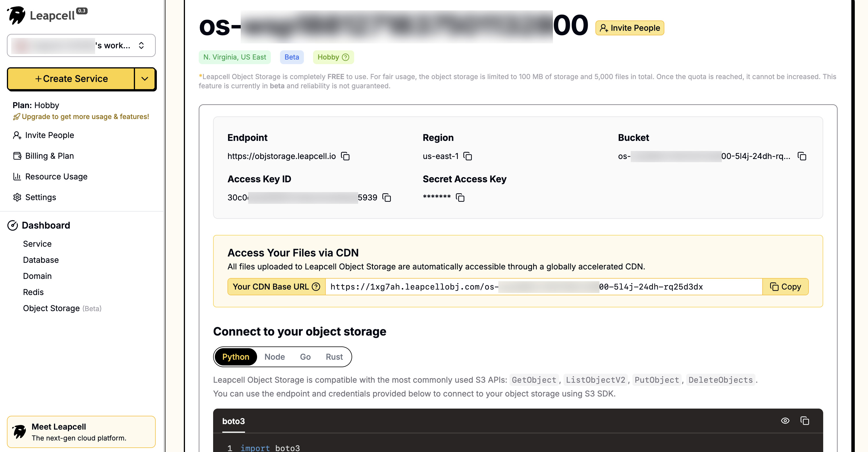Copy the Bucket name via its icon
The image size is (868, 452).
tap(802, 156)
